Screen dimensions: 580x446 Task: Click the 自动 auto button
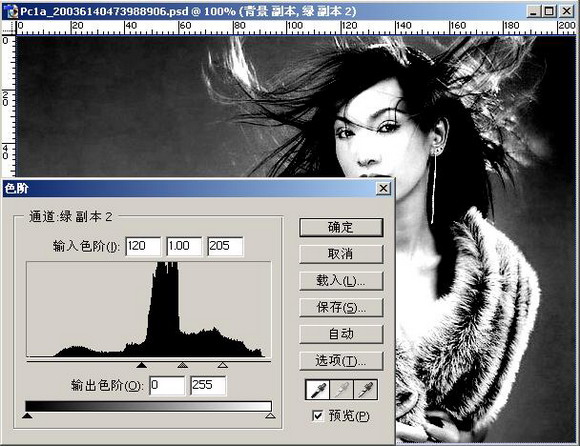[341, 334]
